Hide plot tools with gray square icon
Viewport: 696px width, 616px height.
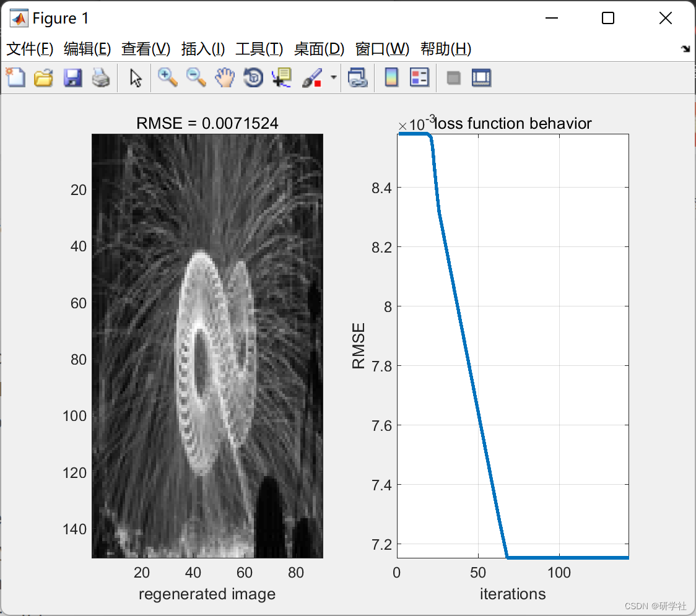click(453, 78)
